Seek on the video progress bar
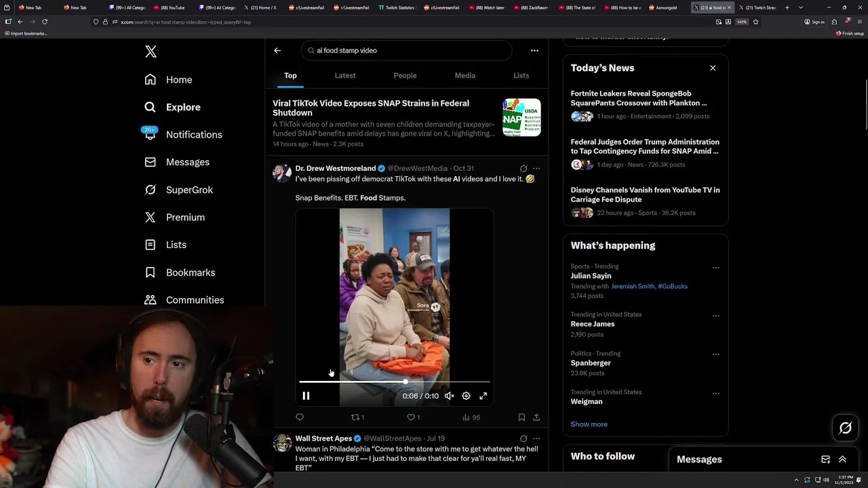Image resolution: width=868 pixels, height=488 pixels. [394, 382]
